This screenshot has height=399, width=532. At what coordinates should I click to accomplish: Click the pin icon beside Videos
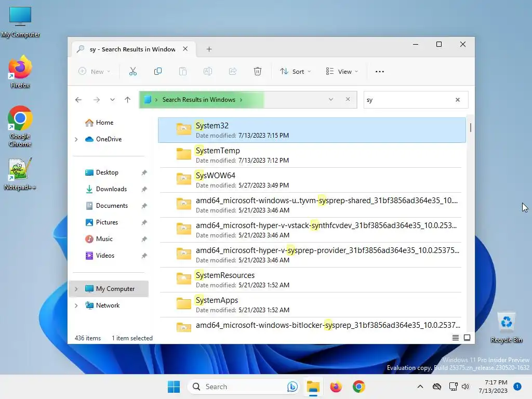coord(144,256)
